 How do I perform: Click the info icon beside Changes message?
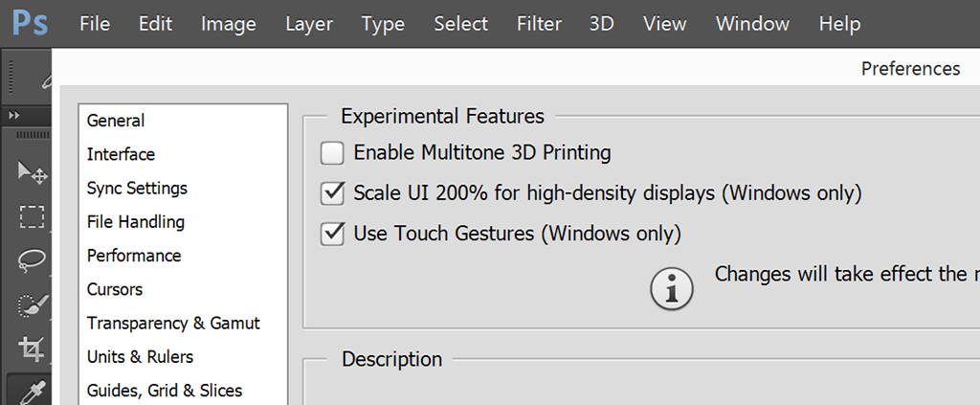[672, 288]
